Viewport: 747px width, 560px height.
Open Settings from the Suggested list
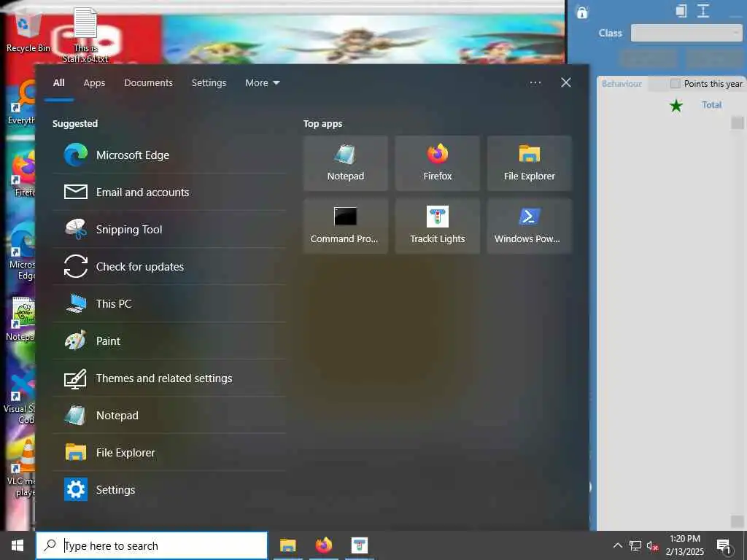pos(169,489)
